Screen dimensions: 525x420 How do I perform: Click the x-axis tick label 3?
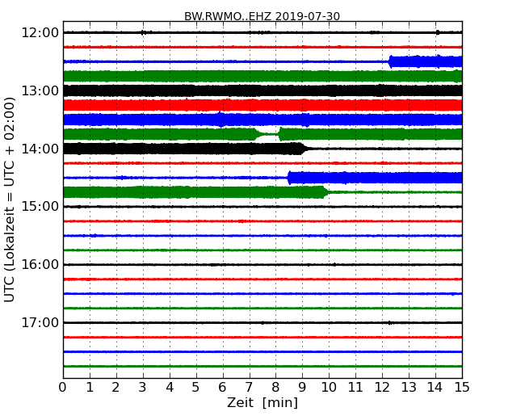pos(143,388)
